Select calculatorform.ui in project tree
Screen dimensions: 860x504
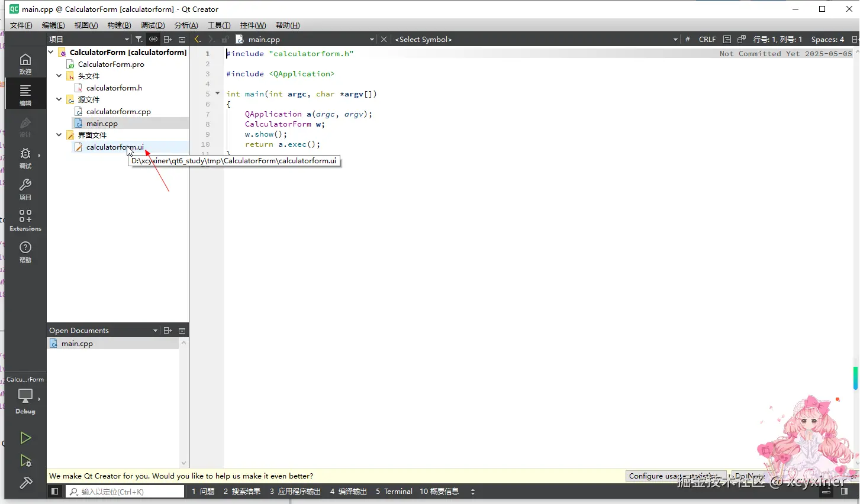click(115, 147)
